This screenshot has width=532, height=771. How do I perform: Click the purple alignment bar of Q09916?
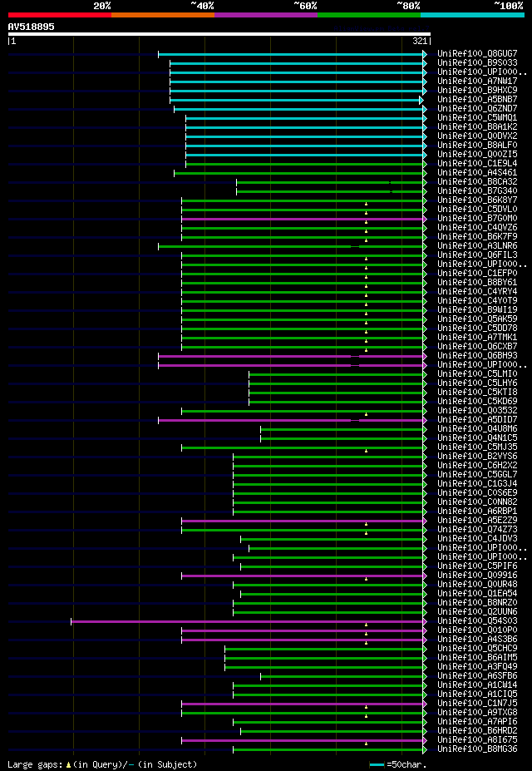tap(303, 576)
